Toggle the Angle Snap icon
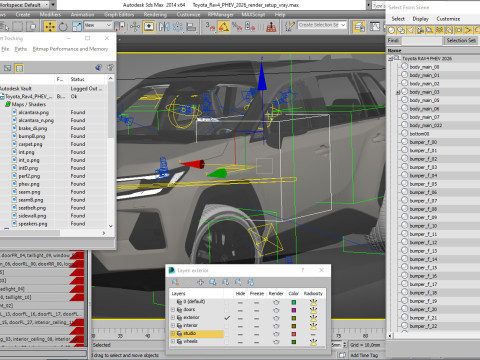 [x=224, y=26]
